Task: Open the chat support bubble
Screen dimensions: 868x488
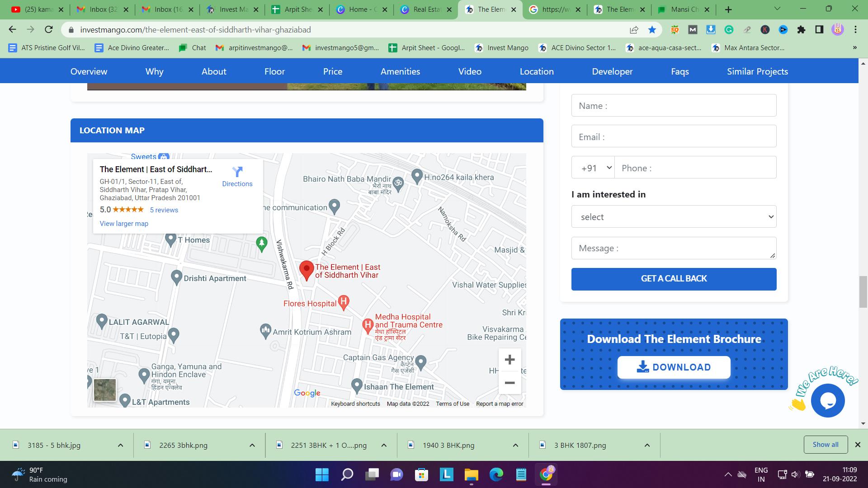Action: click(828, 400)
